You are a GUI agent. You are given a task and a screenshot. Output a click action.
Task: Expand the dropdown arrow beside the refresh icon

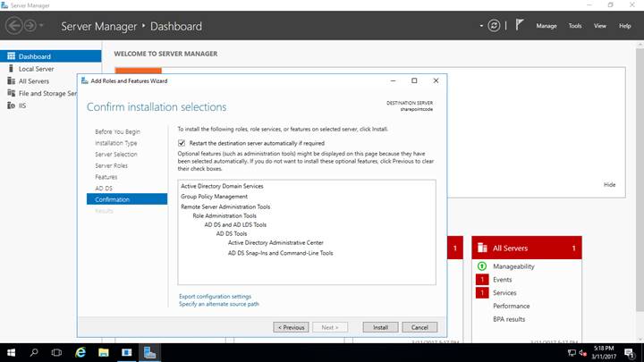[x=481, y=26]
